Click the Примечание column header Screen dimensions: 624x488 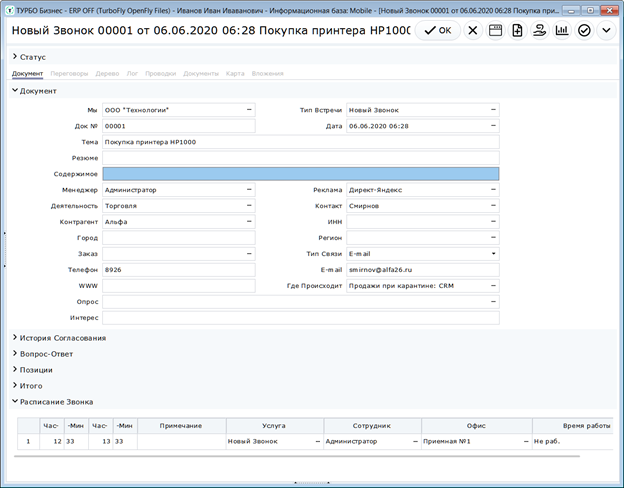point(181,426)
